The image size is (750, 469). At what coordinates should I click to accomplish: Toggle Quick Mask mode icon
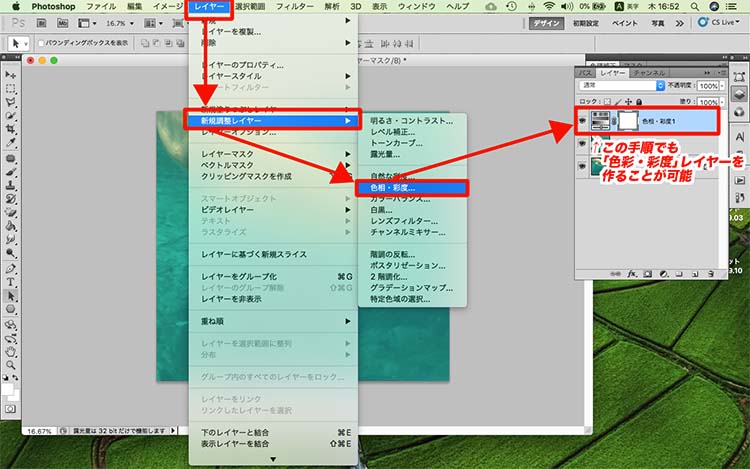[x=10, y=409]
